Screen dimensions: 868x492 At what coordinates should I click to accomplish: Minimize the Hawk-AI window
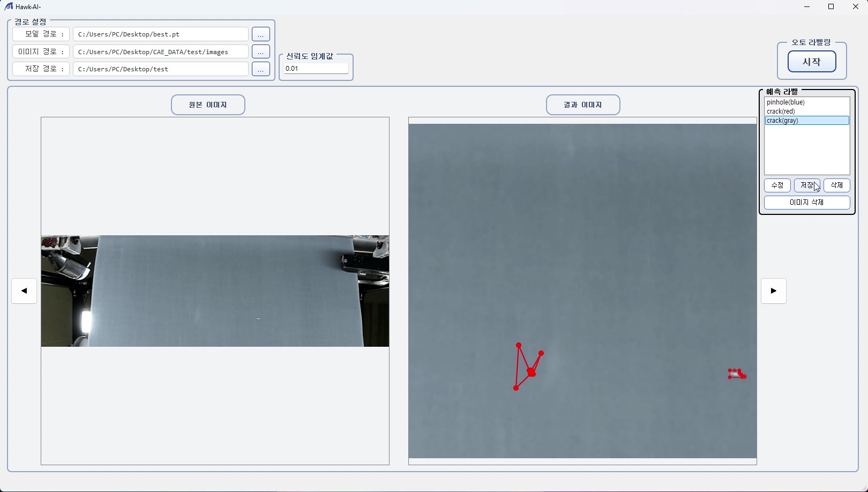coord(807,7)
